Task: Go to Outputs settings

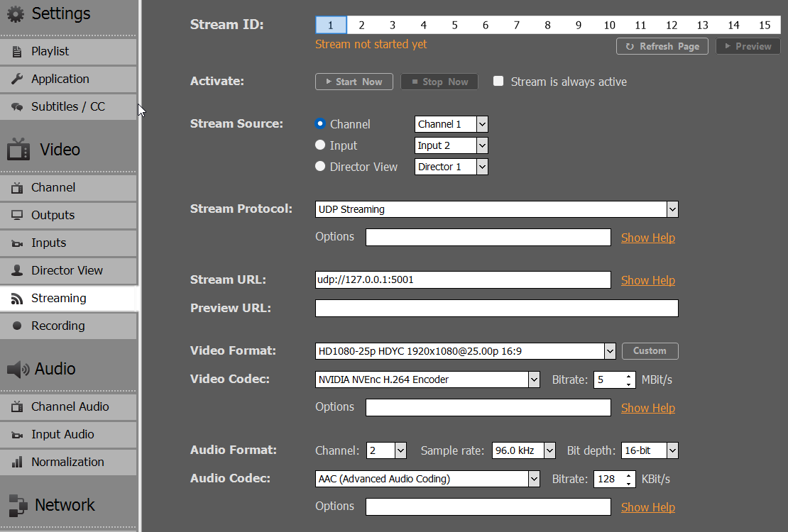Action: pos(68,216)
